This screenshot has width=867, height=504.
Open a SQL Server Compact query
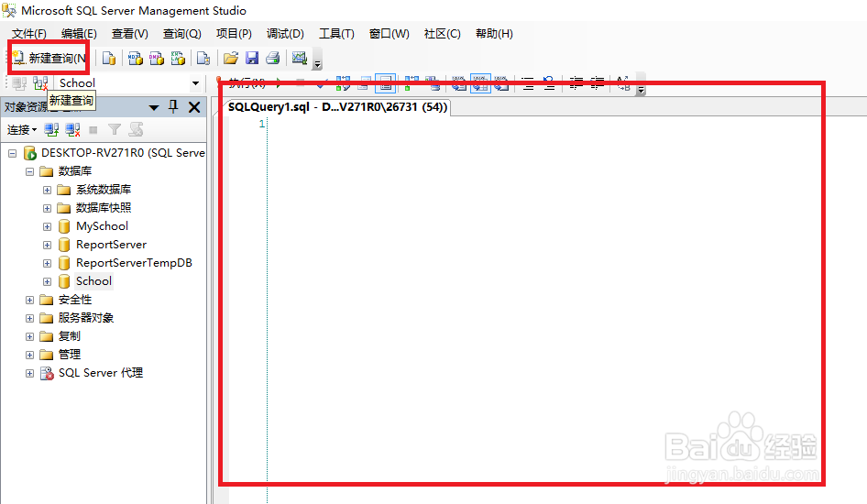coord(203,58)
